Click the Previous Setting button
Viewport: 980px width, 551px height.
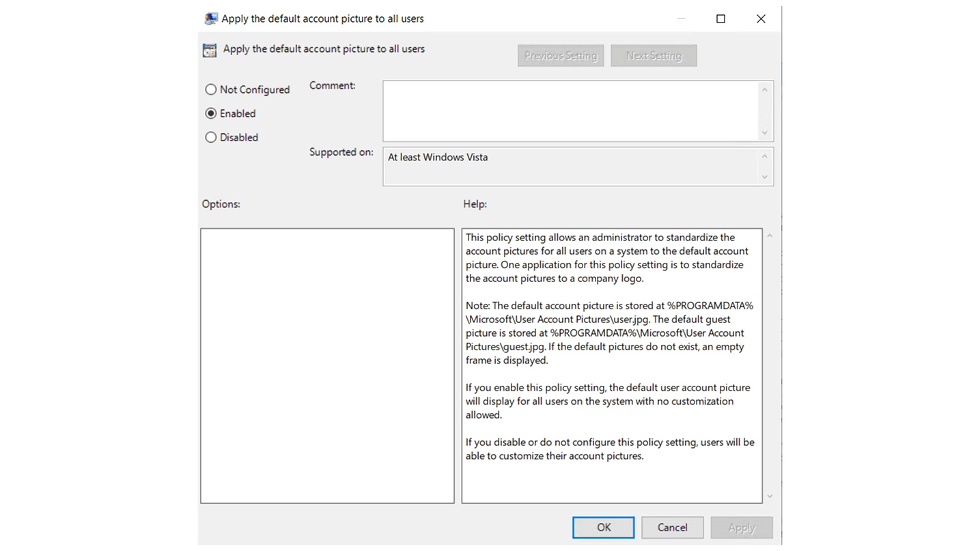560,55
